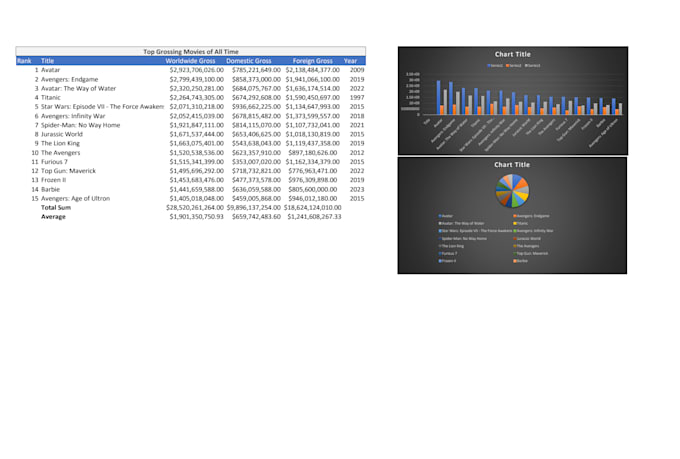This screenshot has width=680, height=459.
Task: Click the pie graphic in the pie chart
Action: [x=512, y=190]
